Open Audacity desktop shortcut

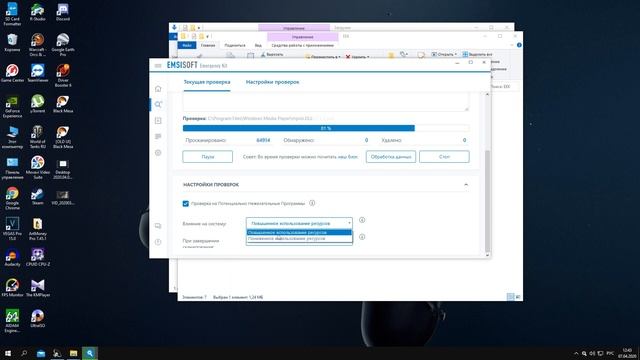click(12, 257)
